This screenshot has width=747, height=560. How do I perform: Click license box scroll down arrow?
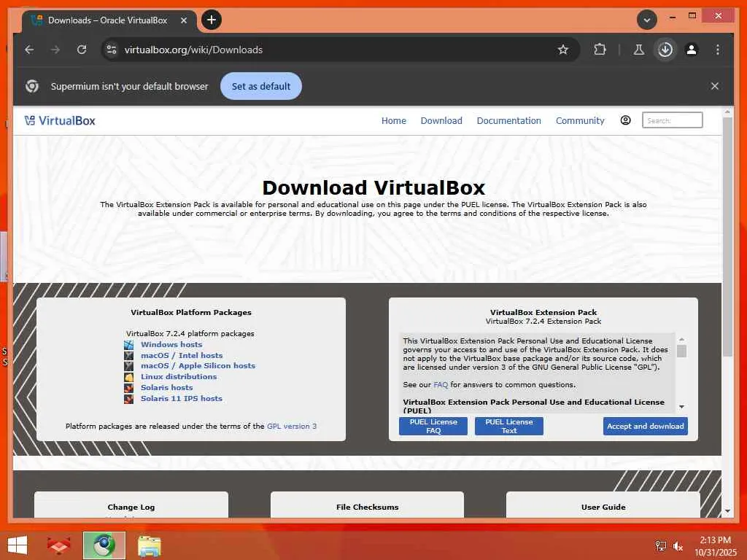[x=682, y=407]
